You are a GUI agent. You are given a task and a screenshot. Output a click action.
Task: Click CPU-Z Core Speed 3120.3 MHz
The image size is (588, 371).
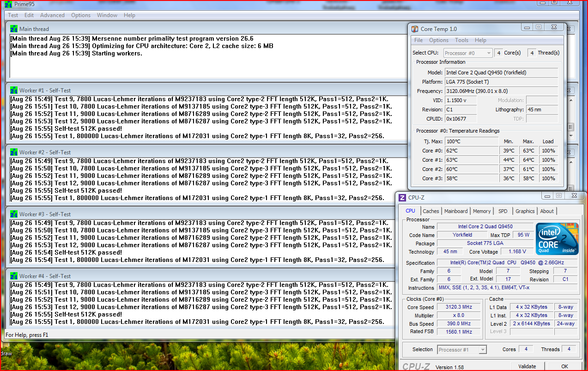click(459, 307)
